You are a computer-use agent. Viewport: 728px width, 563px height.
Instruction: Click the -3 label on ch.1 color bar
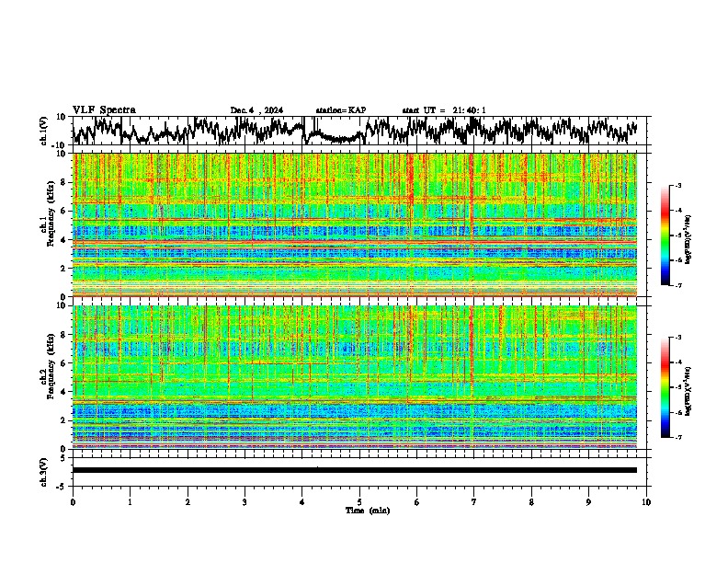pyautogui.click(x=678, y=185)
